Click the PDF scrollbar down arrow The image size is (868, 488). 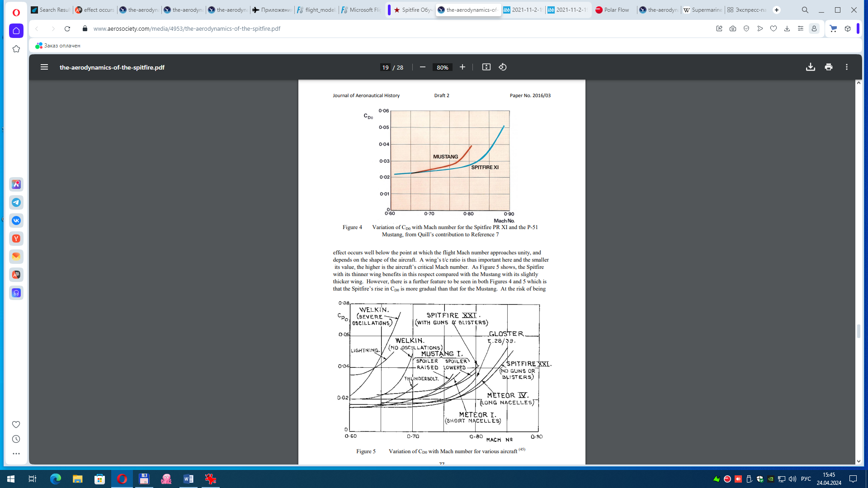click(859, 461)
